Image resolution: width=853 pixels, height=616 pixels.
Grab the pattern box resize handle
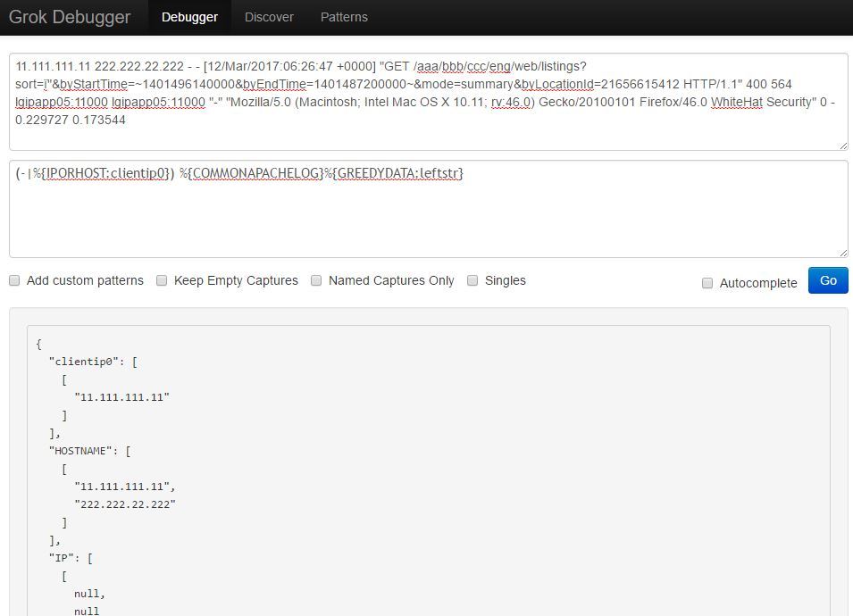click(843, 253)
